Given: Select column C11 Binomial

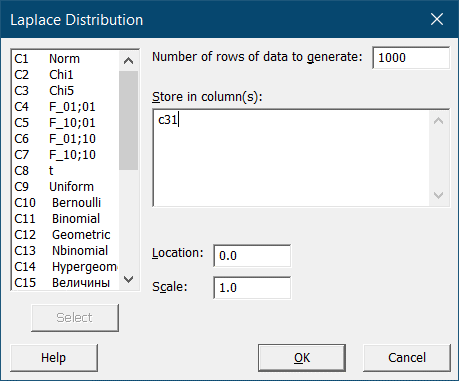Looking at the screenshot, I should [x=66, y=219].
